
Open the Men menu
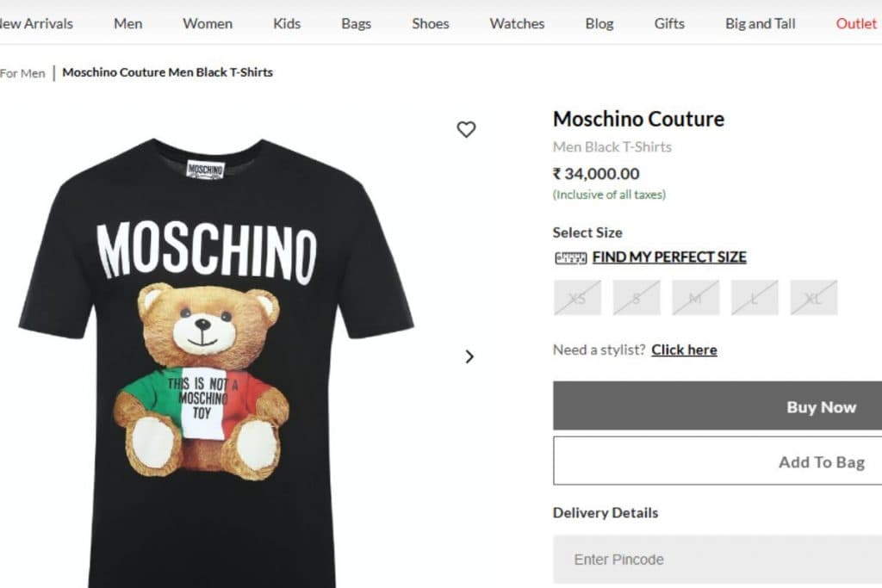128,23
